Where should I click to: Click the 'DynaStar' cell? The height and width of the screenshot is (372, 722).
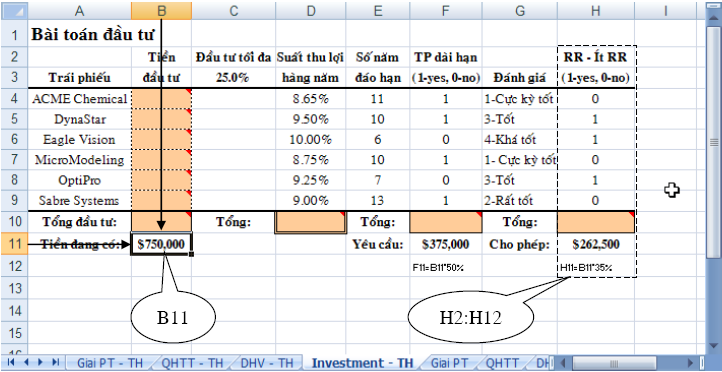click(80, 119)
